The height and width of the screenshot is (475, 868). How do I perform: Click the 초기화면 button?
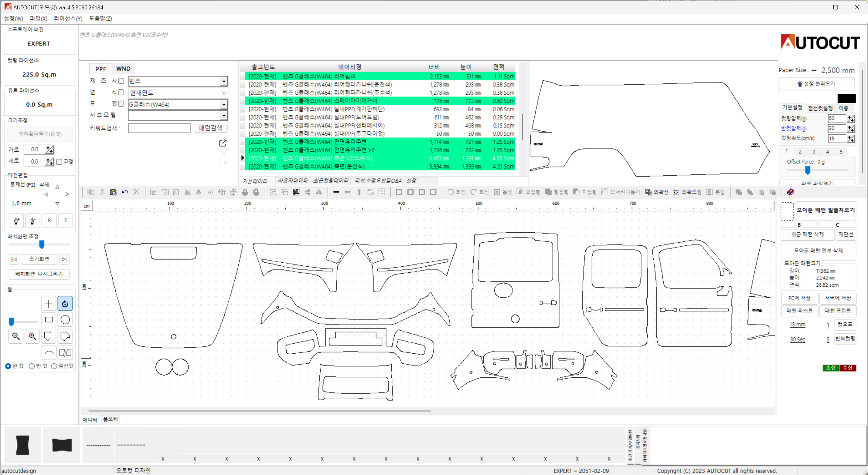39,259
